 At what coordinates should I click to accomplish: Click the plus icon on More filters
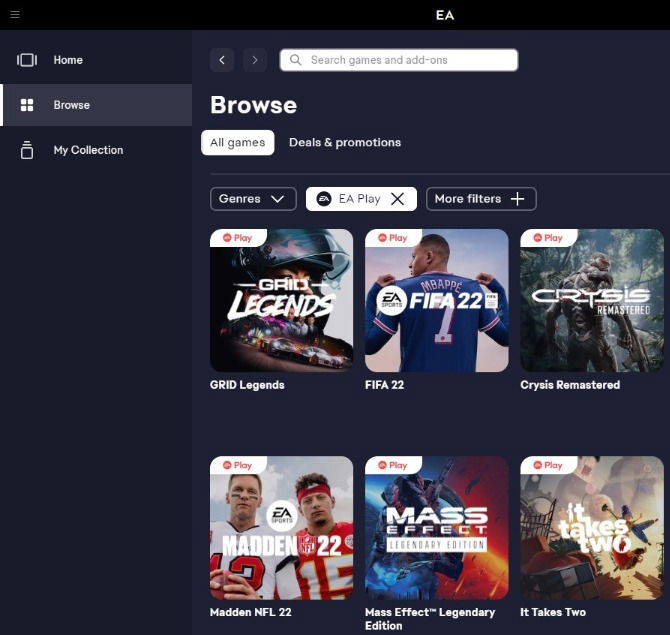[517, 199]
